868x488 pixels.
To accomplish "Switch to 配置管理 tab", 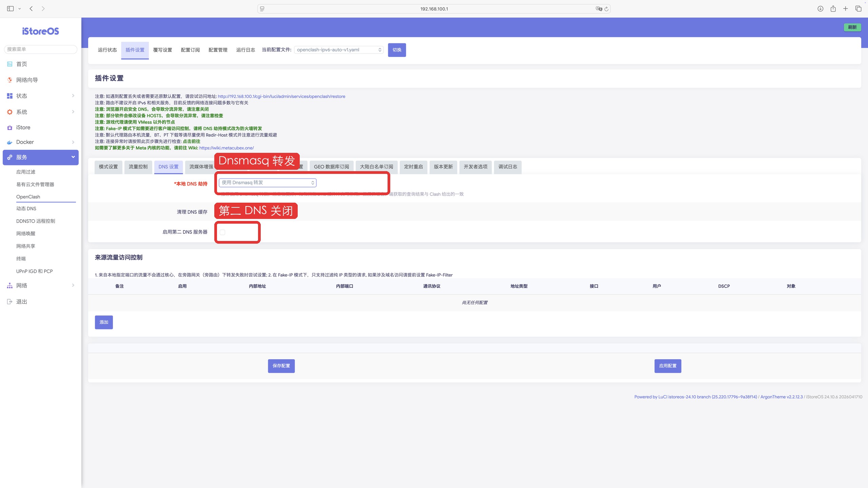I will coord(218,50).
